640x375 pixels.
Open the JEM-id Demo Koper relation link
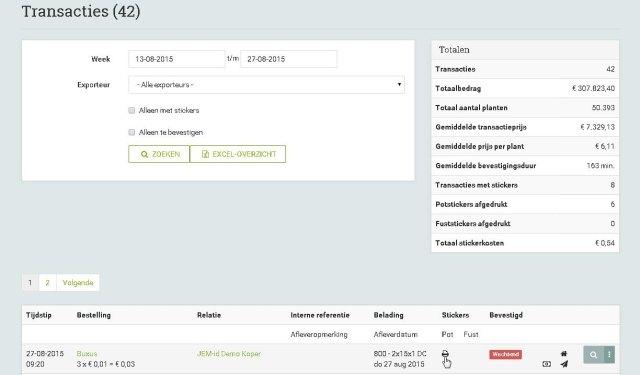229,353
